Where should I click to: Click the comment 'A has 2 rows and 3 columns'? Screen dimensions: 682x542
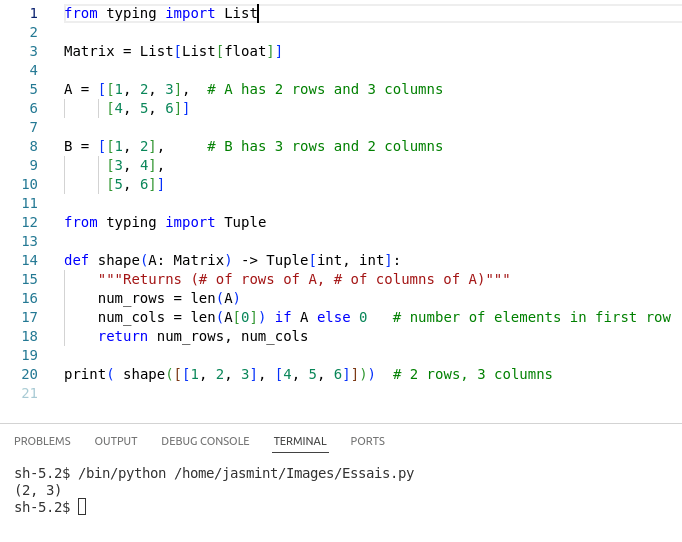pos(325,89)
